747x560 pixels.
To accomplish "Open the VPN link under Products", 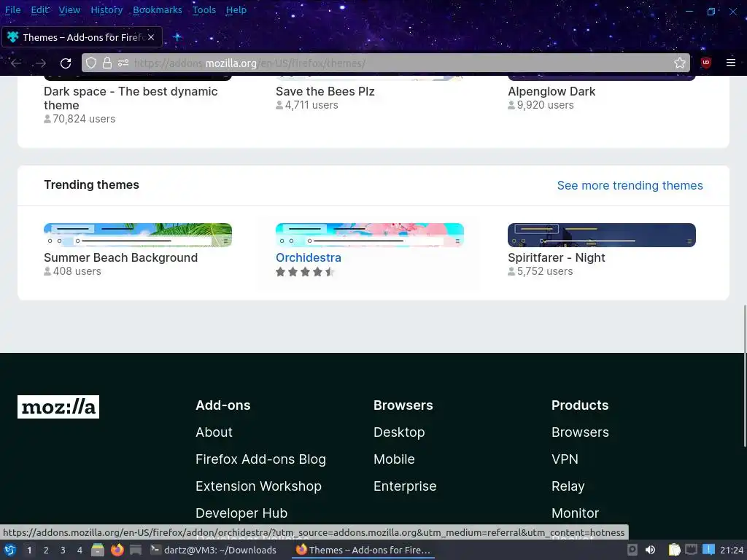I will click(565, 459).
